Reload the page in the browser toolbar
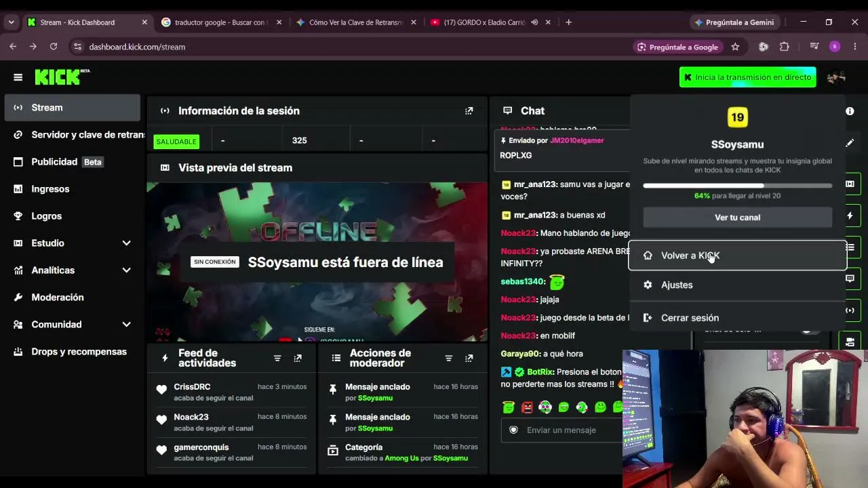Image resolution: width=868 pixels, height=488 pixels. coord(54,47)
